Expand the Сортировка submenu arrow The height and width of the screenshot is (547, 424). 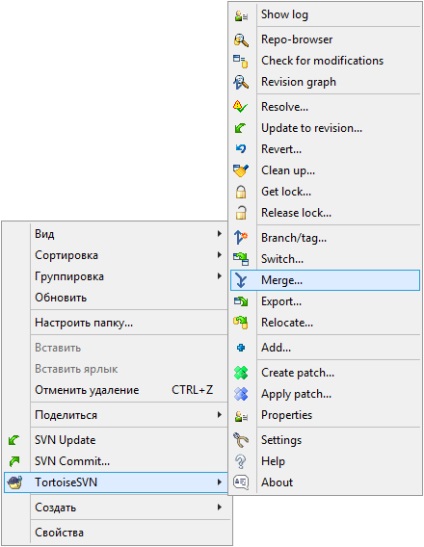coord(219,255)
